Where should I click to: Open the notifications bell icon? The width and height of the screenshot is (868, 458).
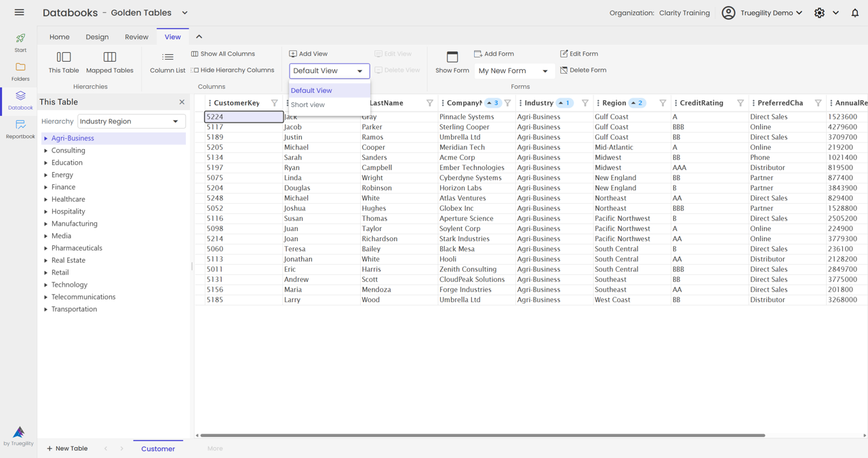click(x=855, y=12)
